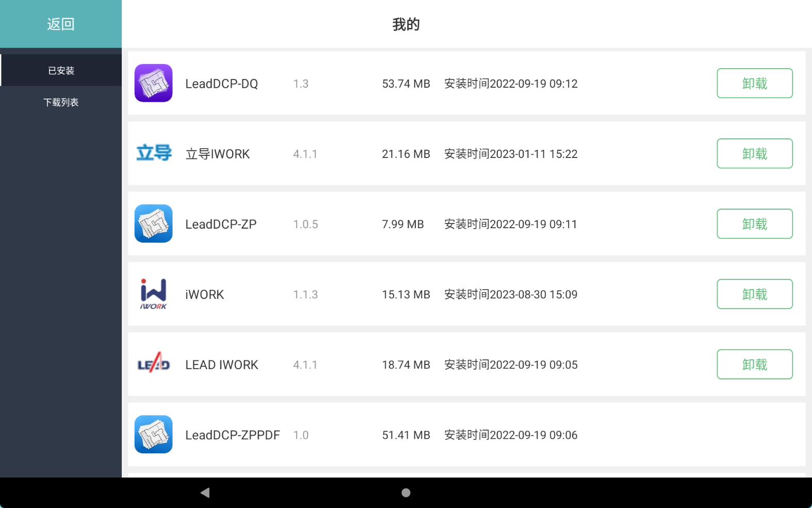Viewport: 812px width, 508px height.
Task: Uninstall LeadDCP-DQ with its 卸载 button
Action: click(755, 83)
